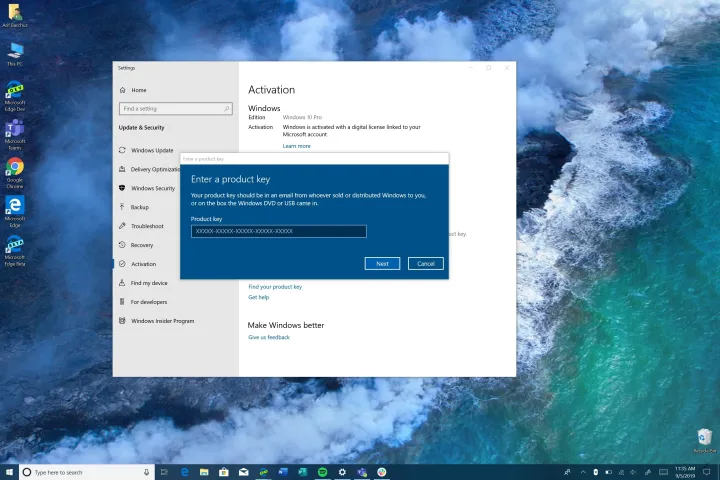The height and width of the screenshot is (480, 720).
Task: Click the Settings gear on the taskbar
Action: 342,472
